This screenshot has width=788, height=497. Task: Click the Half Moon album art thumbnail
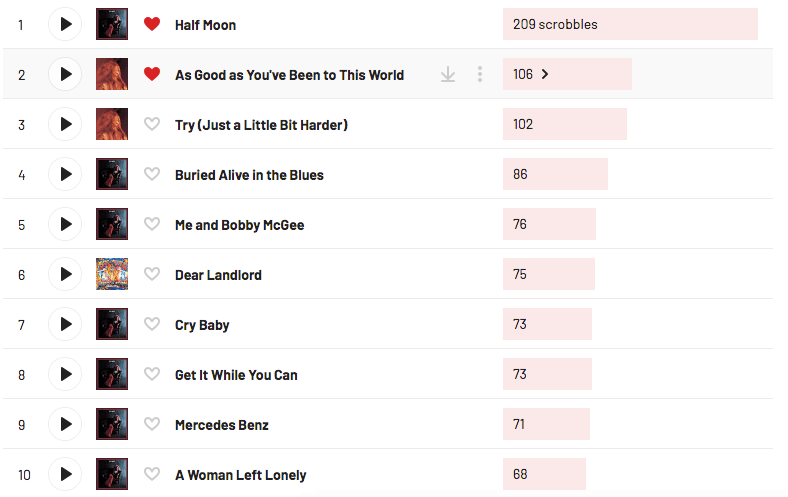112,24
